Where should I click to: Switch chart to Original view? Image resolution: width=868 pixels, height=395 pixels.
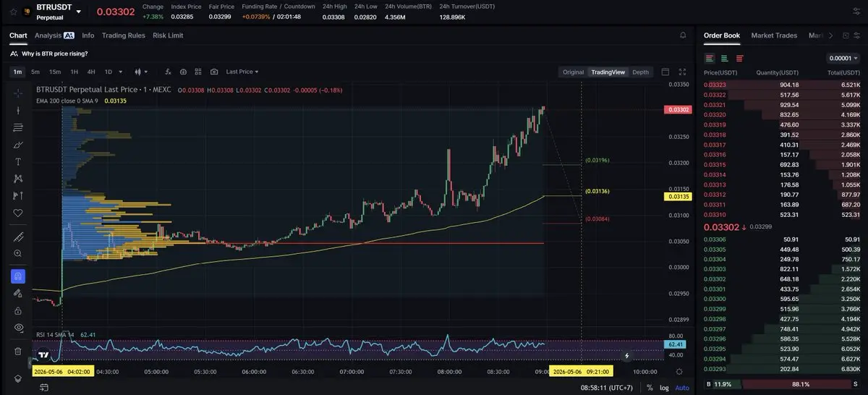tap(573, 72)
